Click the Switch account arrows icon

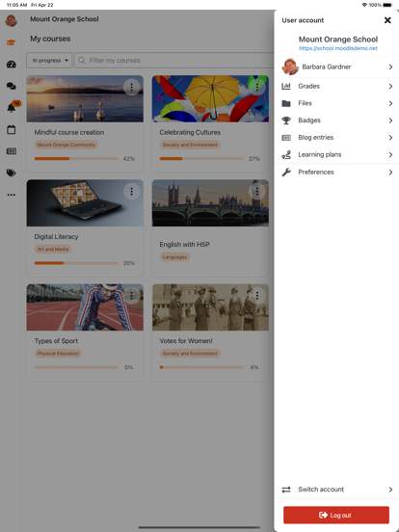(x=286, y=490)
